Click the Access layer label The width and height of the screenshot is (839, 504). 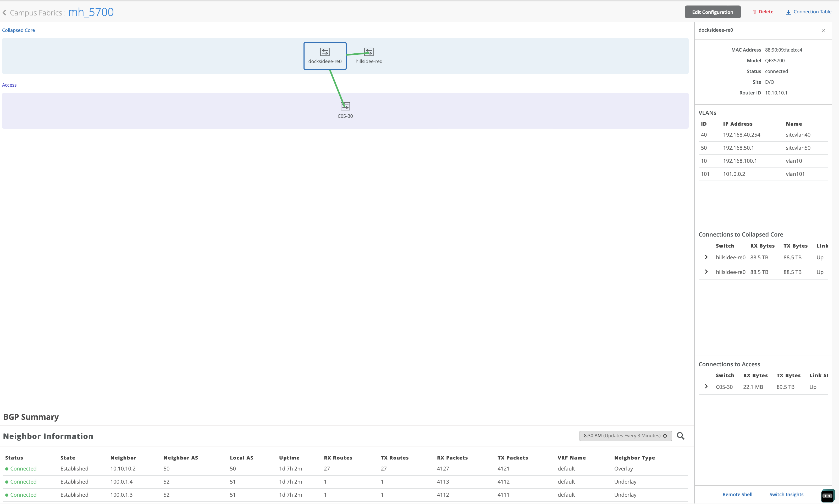(9, 85)
